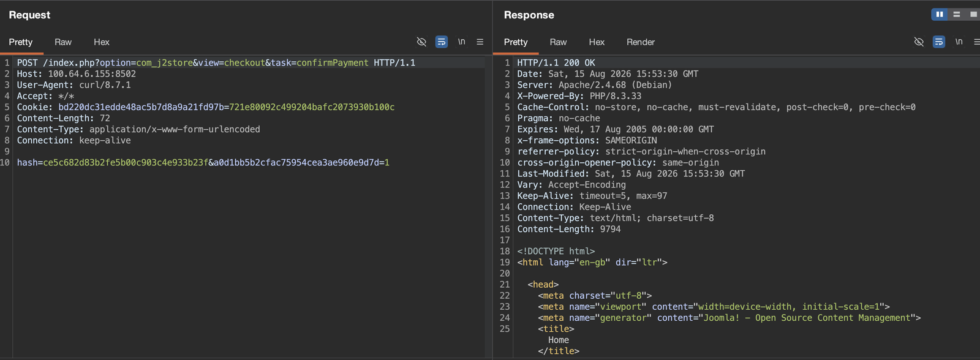Image resolution: width=980 pixels, height=360 pixels.
Task: Show \n non-printable characters in Response panel
Action: [959, 42]
